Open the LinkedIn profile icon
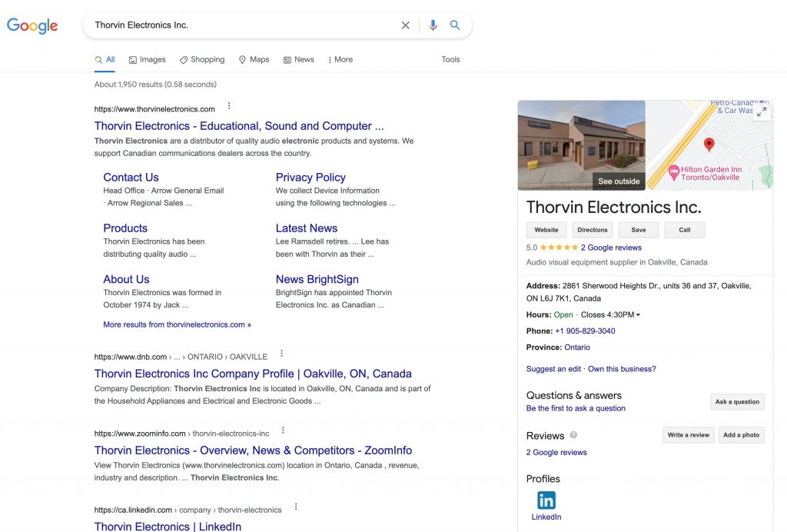Screen dimensions: 787x532 click(x=546, y=500)
